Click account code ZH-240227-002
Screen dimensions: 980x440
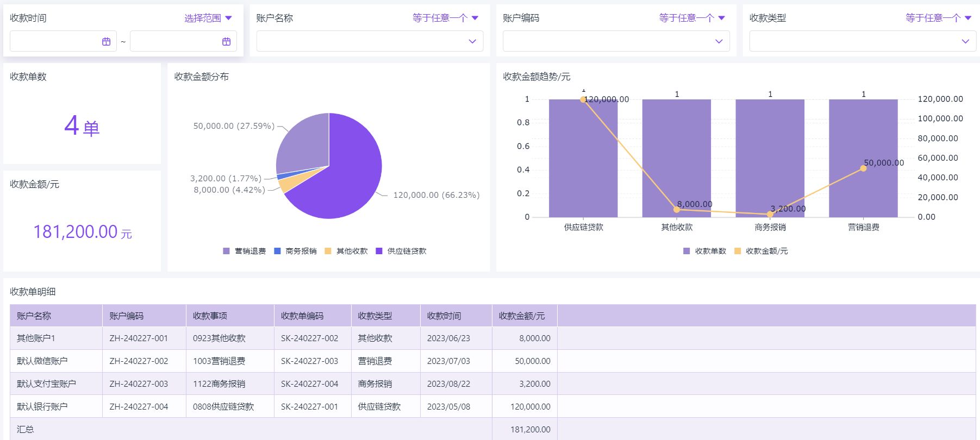pyautogui.click(x=144, y=361)
